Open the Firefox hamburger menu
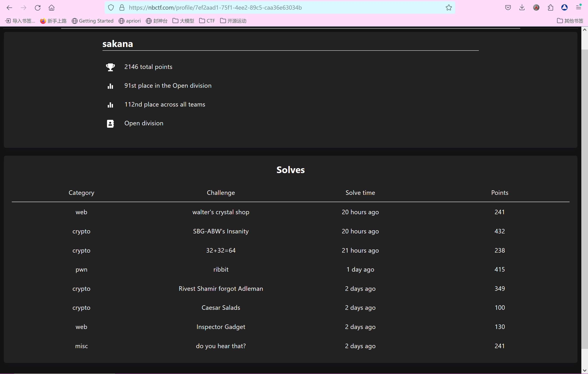Image resolution: width=588 pixels, height=374 pixels. coord(578,8)
